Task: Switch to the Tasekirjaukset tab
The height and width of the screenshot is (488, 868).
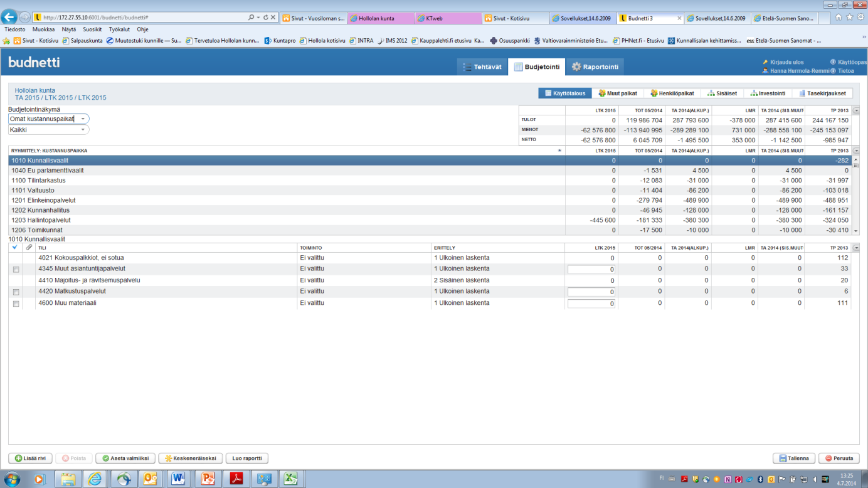Action: (x=822, y=93)
